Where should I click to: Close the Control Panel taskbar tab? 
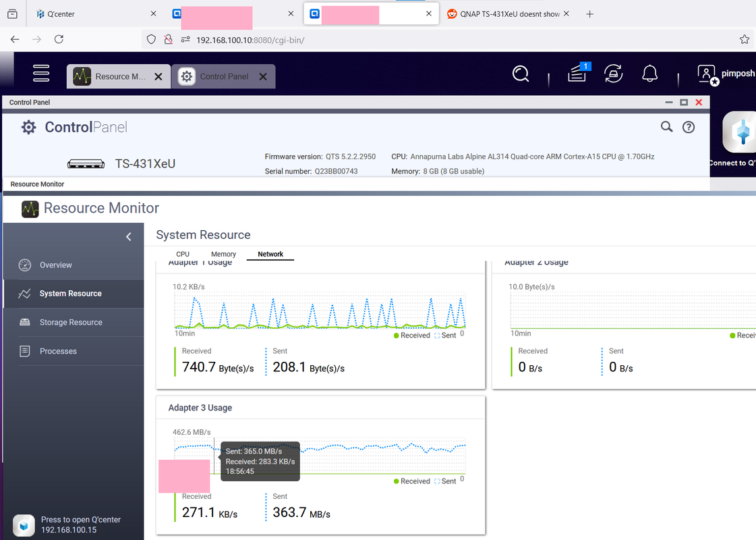pyautogui.click(x=263, y=77)
